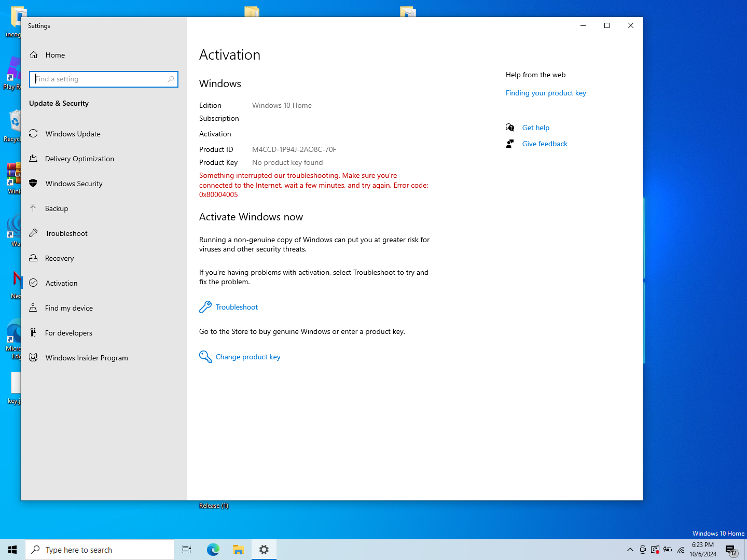Click the Change product key link
747x560 pixels.
(x=248, y=357)
